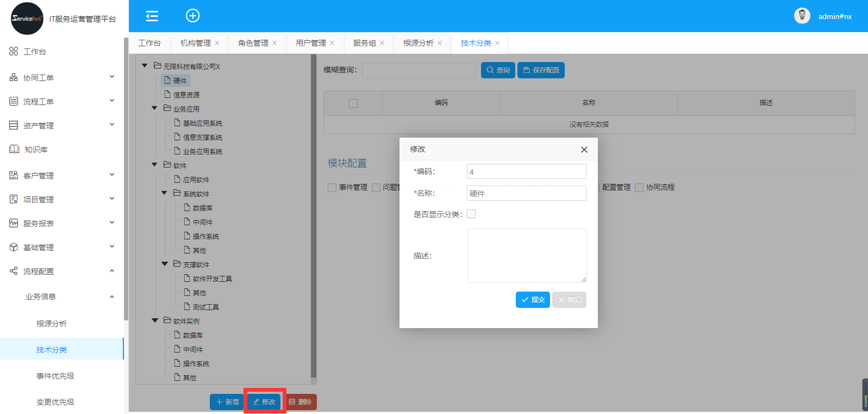Click the 描述 textarea in dialog
Screen dimensions: 868x414
(x=527, y=256)
